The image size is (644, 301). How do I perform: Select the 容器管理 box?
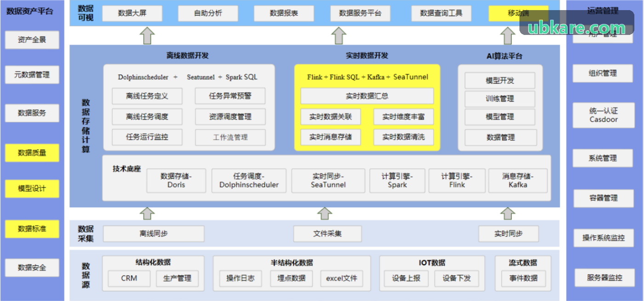click(604, 199)
